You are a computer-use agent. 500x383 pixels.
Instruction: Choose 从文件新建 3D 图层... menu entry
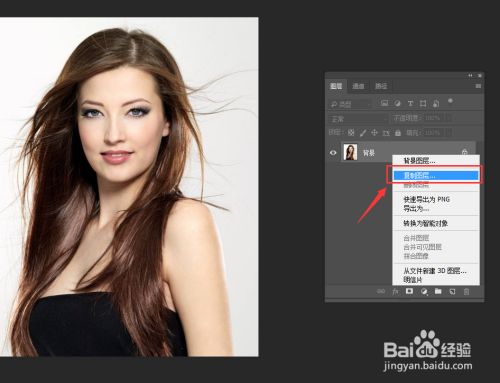click(x=436, y=271)
